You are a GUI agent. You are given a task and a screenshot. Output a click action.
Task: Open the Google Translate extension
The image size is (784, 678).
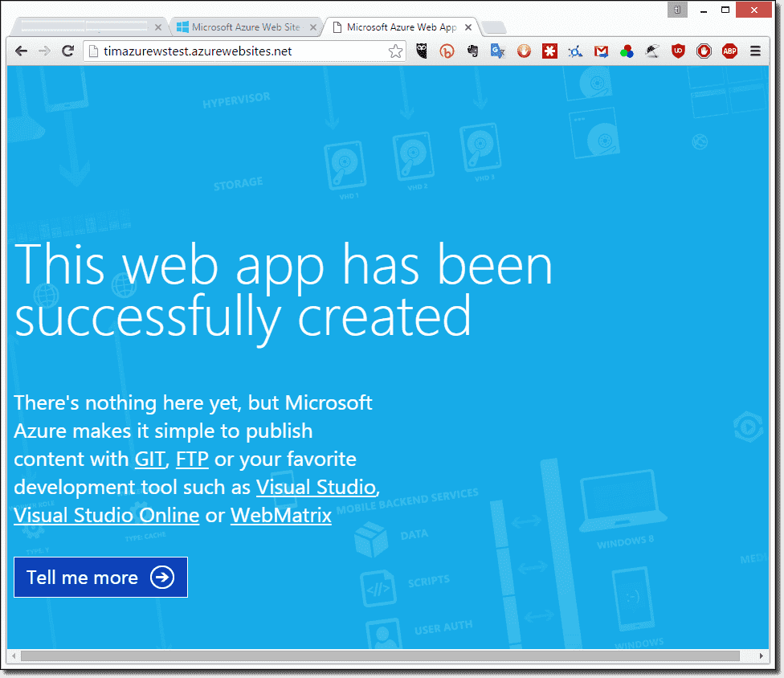point(498,51)
